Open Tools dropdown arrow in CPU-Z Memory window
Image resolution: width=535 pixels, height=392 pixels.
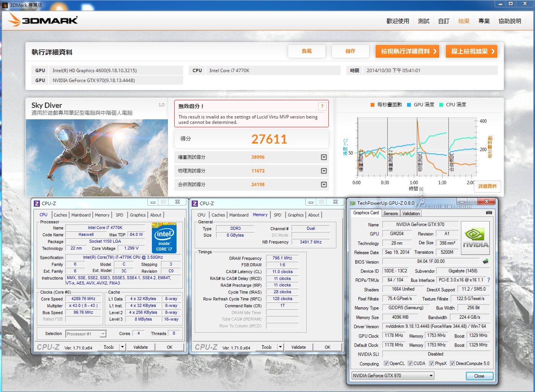coord(280,347)
